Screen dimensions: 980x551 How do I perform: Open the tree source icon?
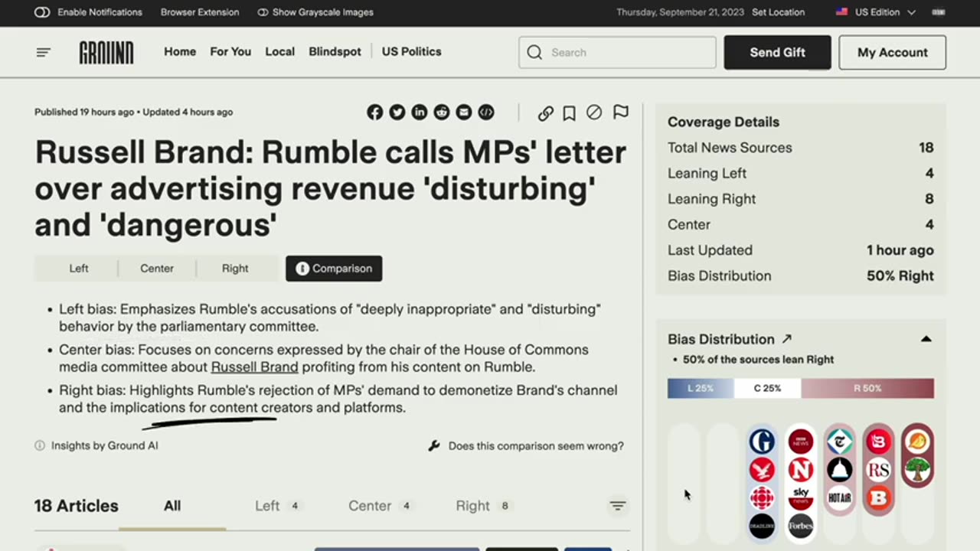pyautogui.click(x=917, y=470)
